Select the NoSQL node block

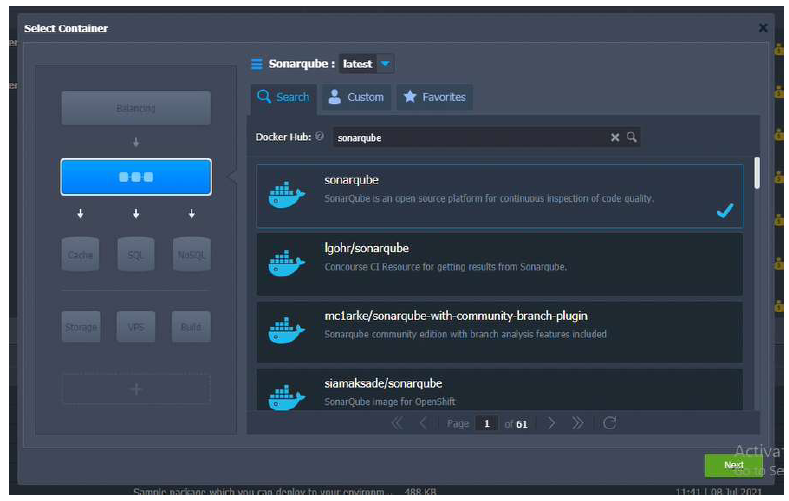click(x=192, y=255)
